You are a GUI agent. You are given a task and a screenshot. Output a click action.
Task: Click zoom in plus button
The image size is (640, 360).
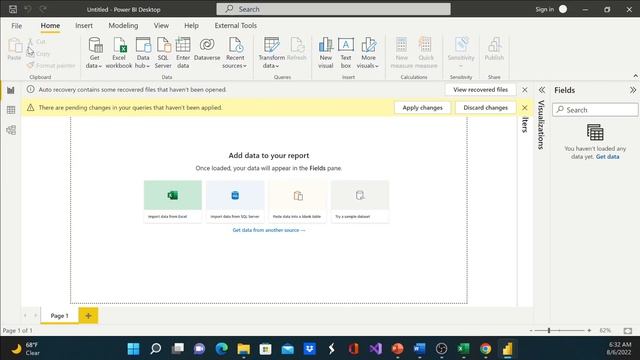[589, 330]
